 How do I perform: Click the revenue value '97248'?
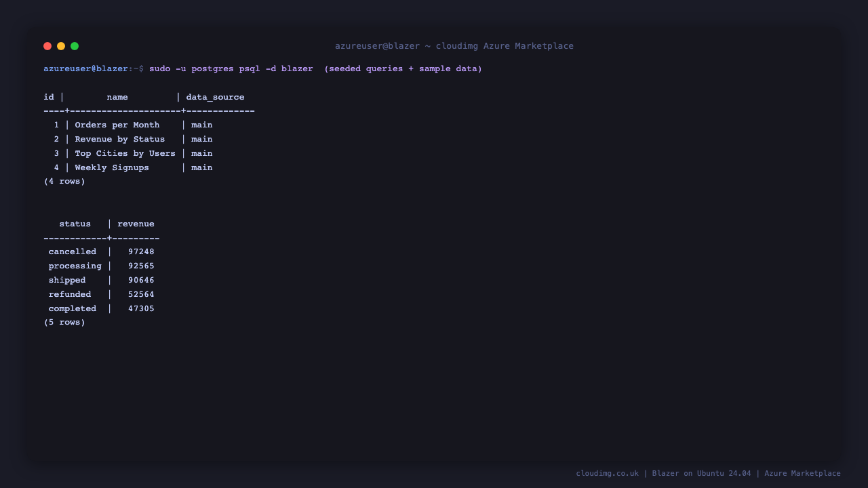coord(141,251)
